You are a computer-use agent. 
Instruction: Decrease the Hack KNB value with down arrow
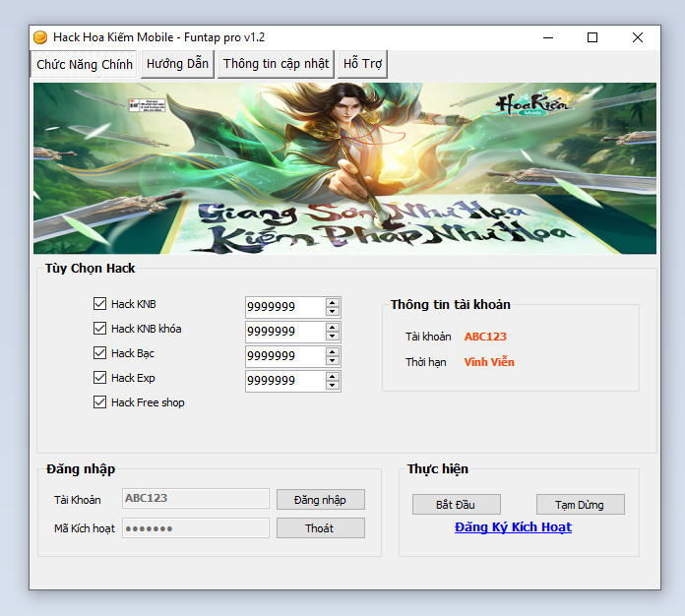[333, 313]
